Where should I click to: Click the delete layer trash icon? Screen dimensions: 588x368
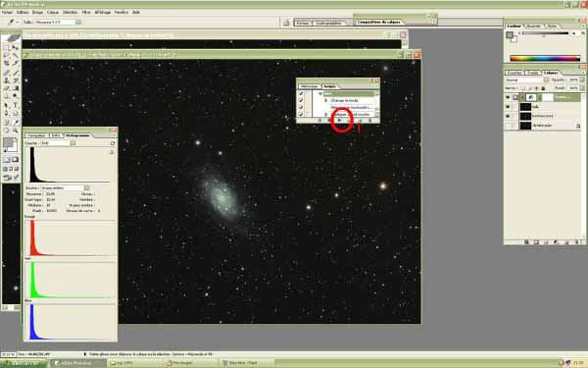[577, 242]
